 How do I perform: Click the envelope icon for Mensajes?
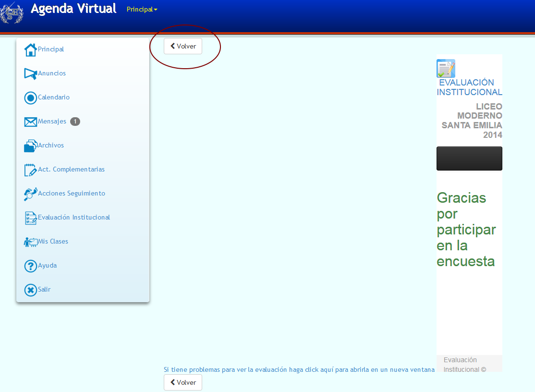click(30, 122)
